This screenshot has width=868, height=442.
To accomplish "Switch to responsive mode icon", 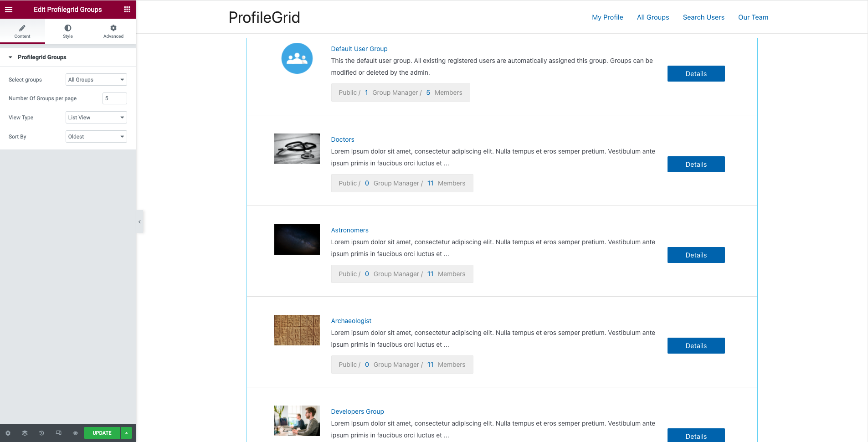I will pyautogui.click(x=58, y=433).
